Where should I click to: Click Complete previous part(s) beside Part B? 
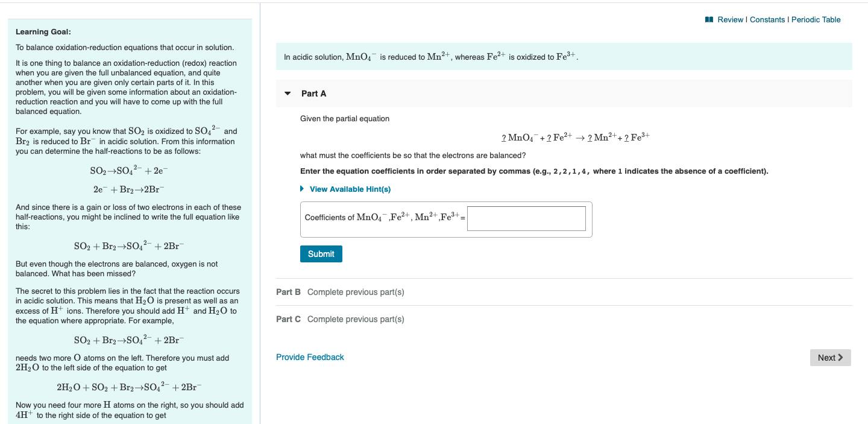coord(356,292)
